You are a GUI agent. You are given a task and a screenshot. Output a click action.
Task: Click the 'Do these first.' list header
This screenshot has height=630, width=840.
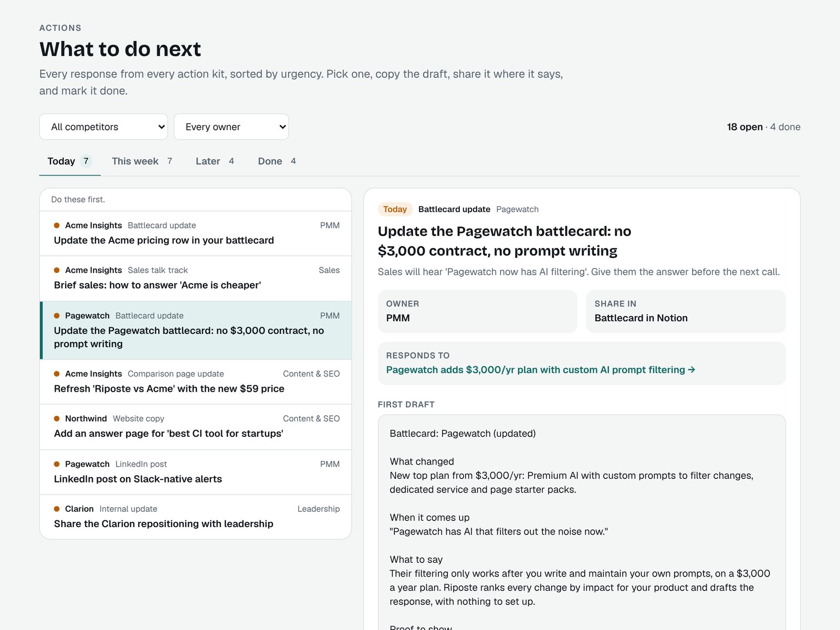(x=78, y=199)
